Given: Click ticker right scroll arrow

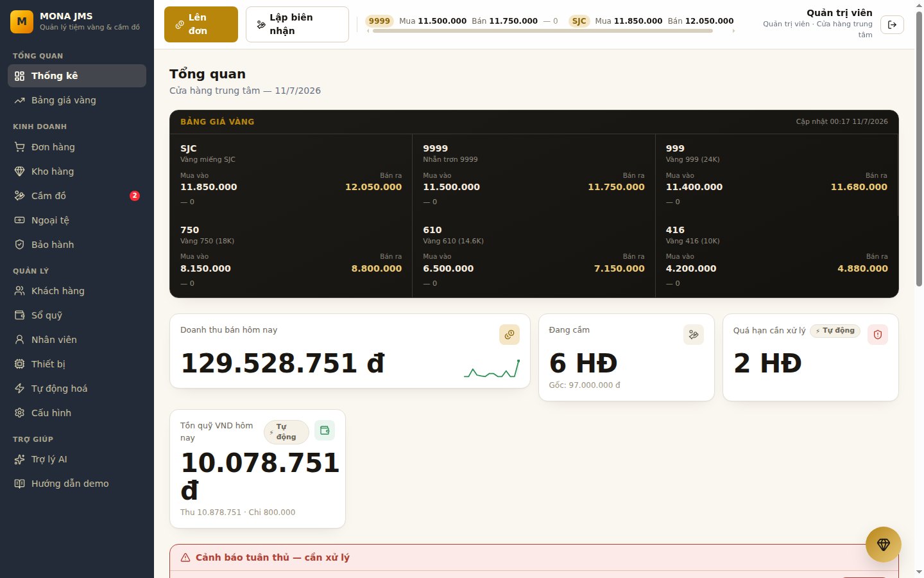Looking at the screenshot, I should coord(733,31).
